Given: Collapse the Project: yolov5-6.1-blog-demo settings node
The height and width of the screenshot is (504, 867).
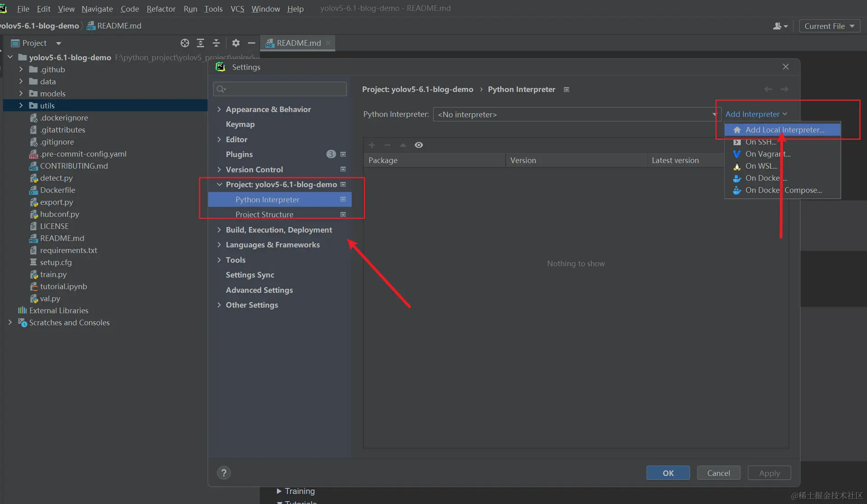Looking at the screenshot, I should coord(219,185).
